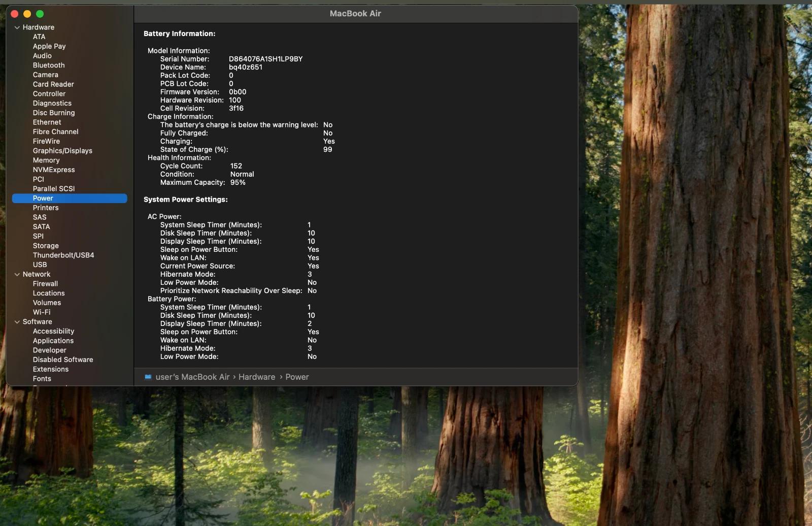Select Firewall under Network
This screenshot has height=526, width=812.
click(45, 284)
